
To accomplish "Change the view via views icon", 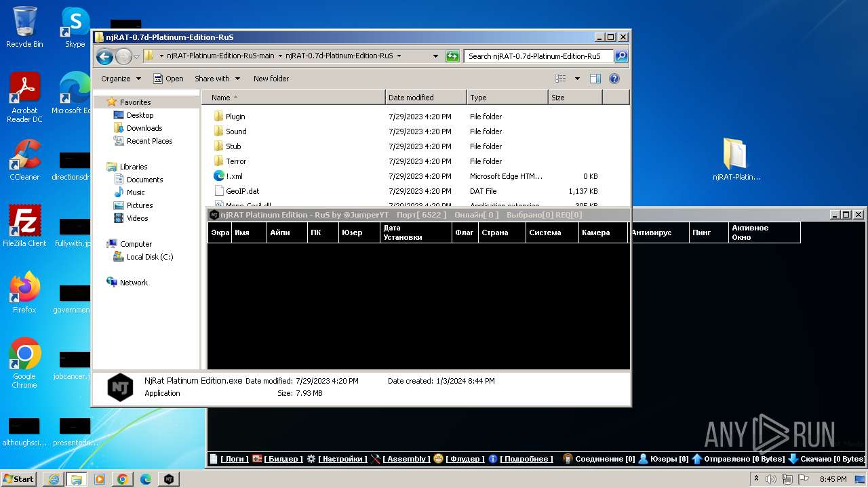I will [561, 79].
